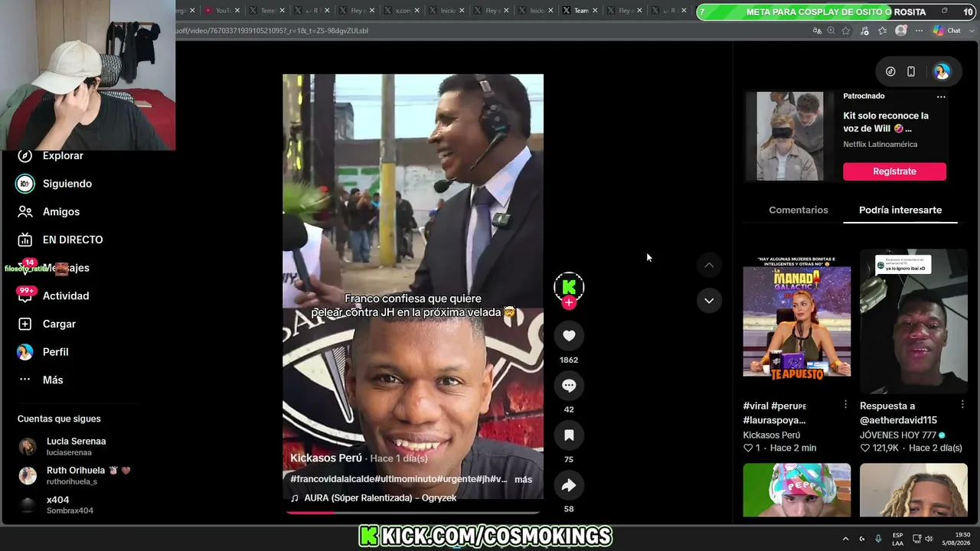
Task: Open the Explorar compass icon
Action: tap(25, 155)
